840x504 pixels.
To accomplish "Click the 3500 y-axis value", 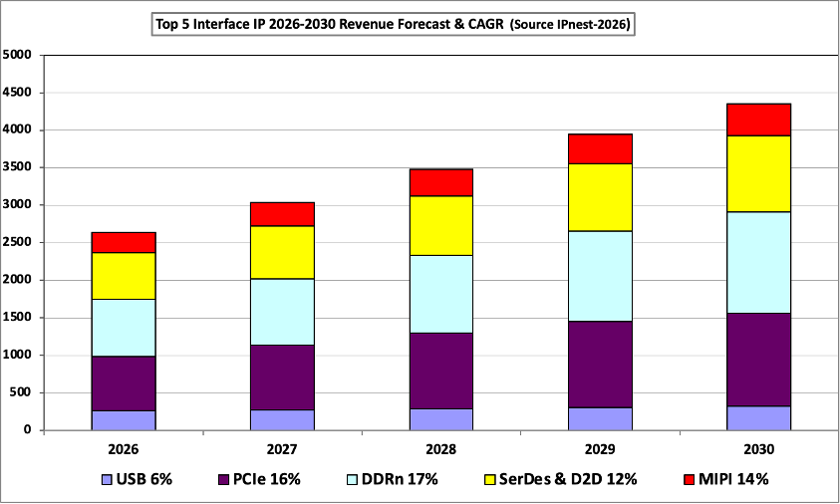I will pyautogui.click(x=17, y=167).
